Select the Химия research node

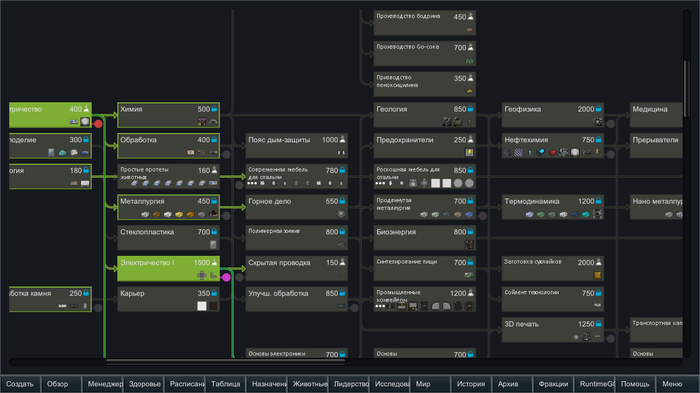click(x=168, y=115)
